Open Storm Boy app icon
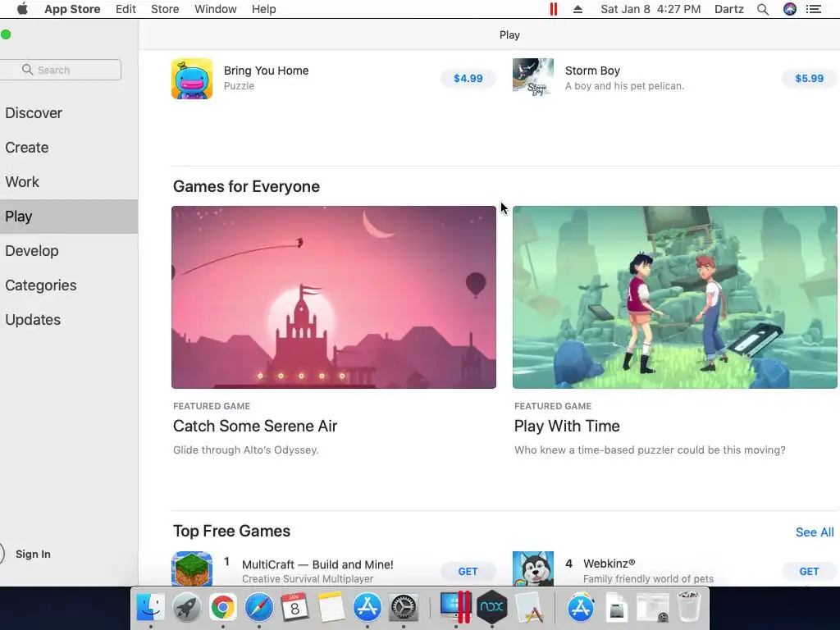Viewport: 840px width, 630px height. [533, 79]
